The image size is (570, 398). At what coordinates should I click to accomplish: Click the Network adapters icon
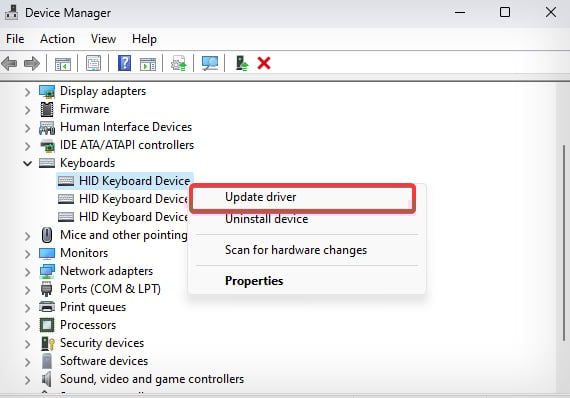[x=47, y=271]
